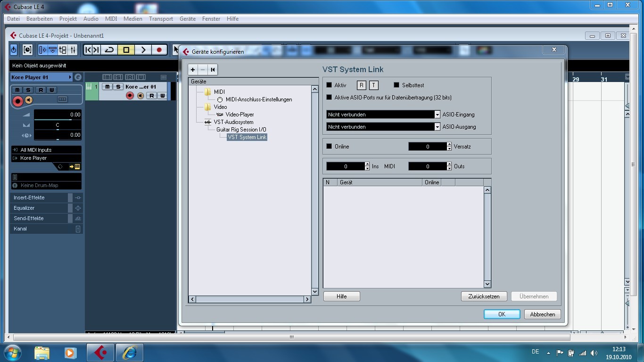The image size is (644, 362).
Task: Click the project activate power button in toolbar
Action: click(x=14, y=49)
